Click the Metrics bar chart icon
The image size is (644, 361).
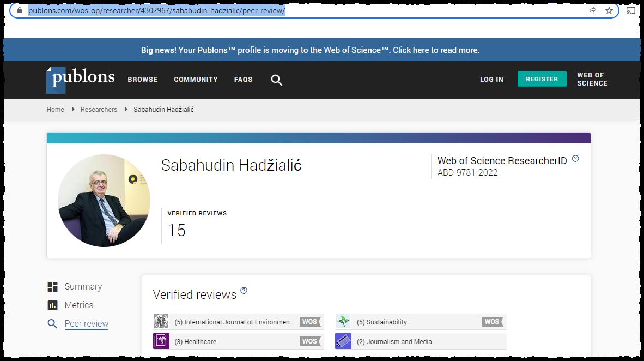(x=52, y=305)
